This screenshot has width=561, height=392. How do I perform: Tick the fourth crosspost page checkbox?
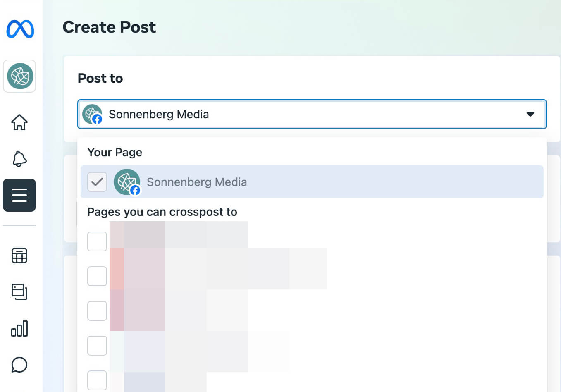point(97,345)
